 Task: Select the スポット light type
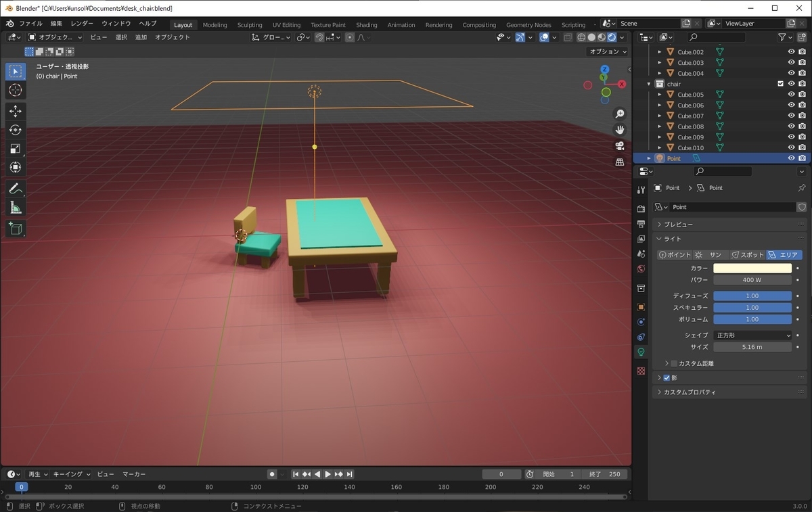pos(747,255)
